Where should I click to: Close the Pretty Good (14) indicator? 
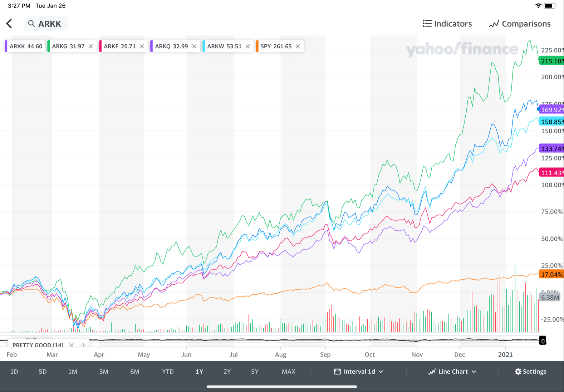pos(72,345)
